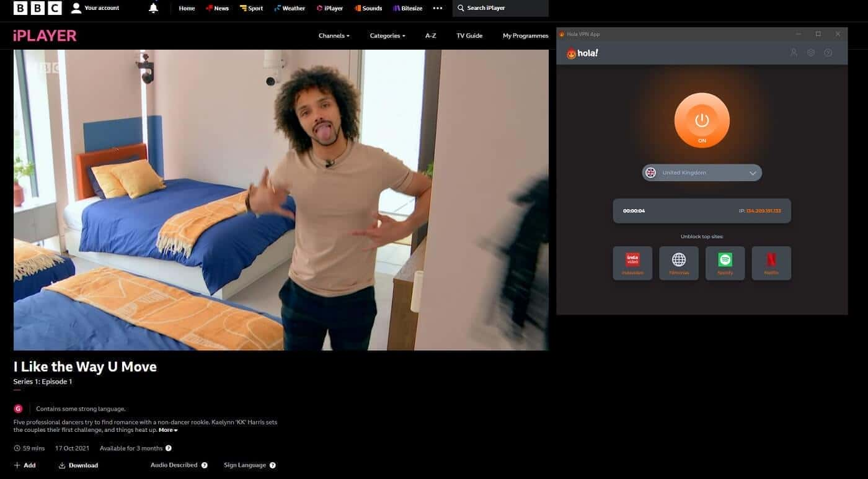Unblock the globe site tile

(x=679, y=263)
